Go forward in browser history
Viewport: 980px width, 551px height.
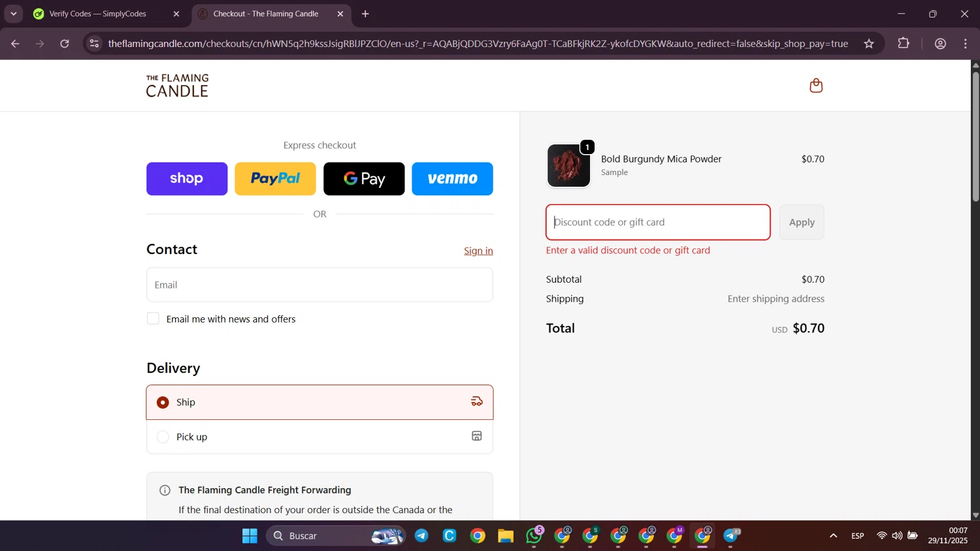point(40,44)
